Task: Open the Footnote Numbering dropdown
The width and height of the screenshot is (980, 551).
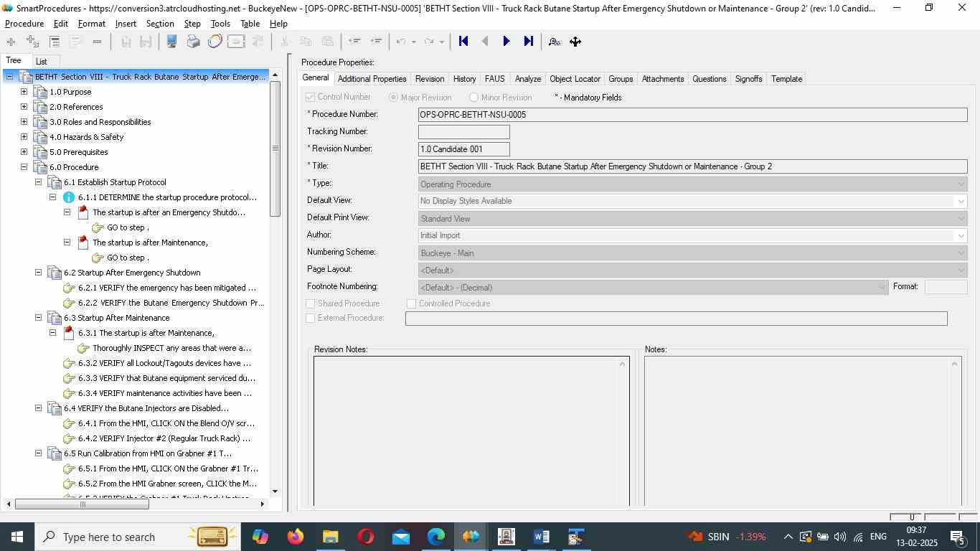Action: [x=654, y=288]
